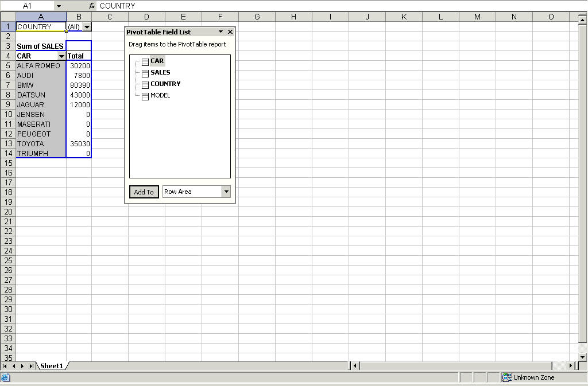Open the Name Box dropdown arrow
The width and height of the screenshot is (588, 386).
59,6
